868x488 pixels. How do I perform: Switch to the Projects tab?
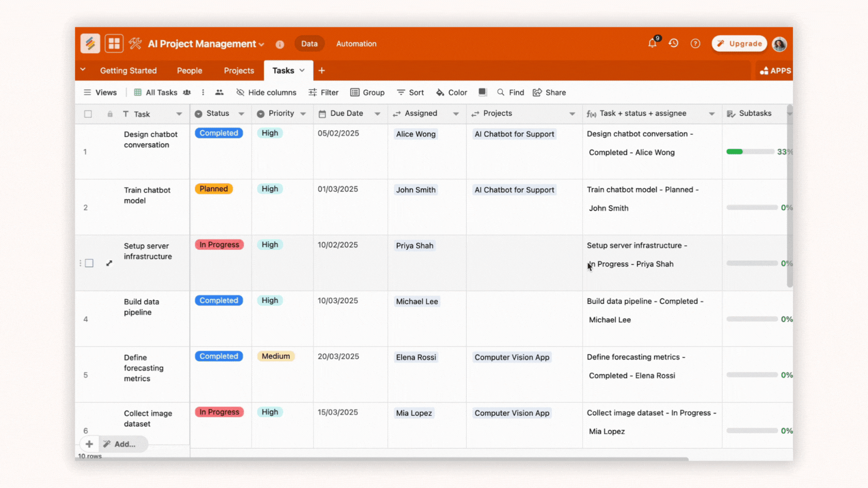pyautogui.click(x=239, y=71)
